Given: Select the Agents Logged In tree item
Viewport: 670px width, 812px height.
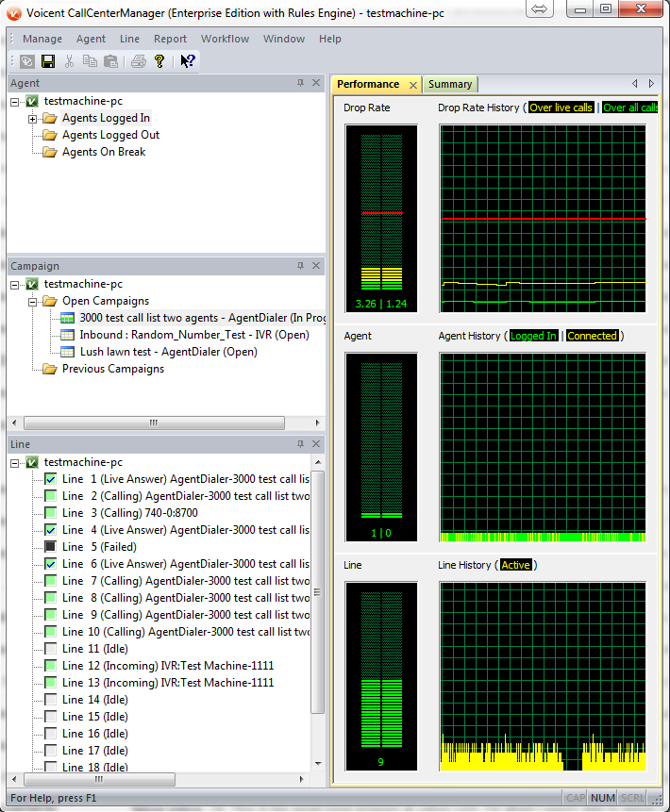Looking at the screenshot, I should [x=106, y=119].
